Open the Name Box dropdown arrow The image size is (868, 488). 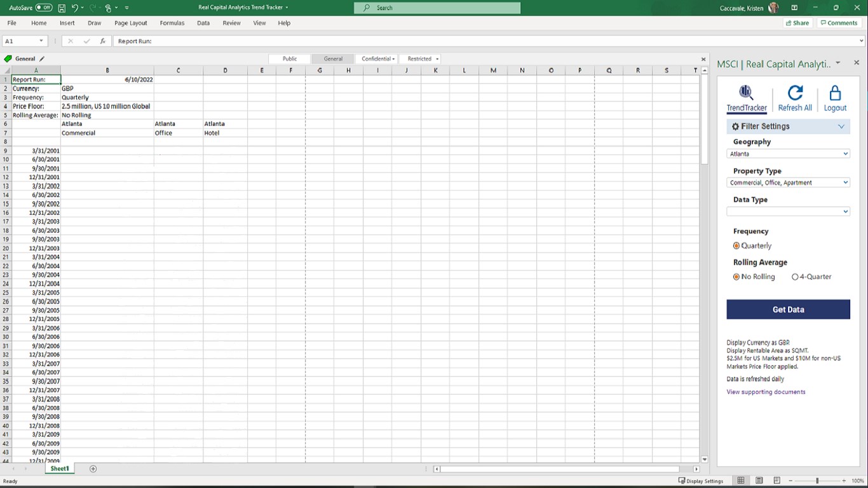(42, 41)
